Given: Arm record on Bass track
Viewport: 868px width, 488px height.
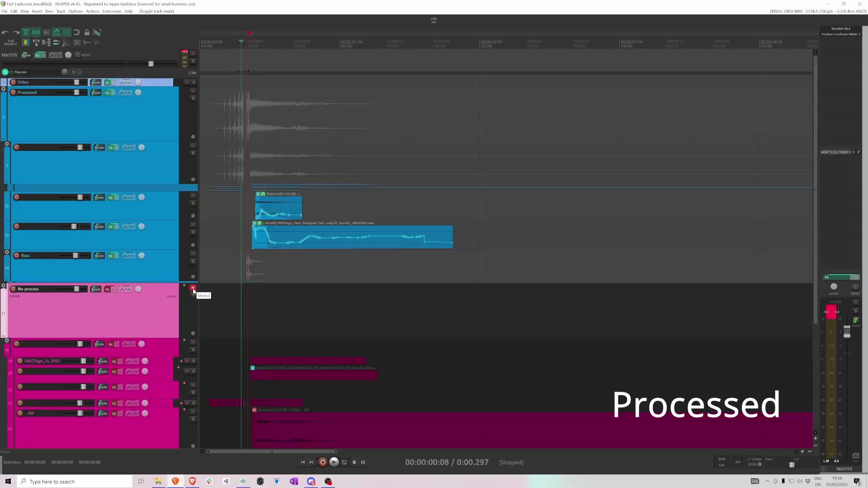Looking at the screenshot, I should 17,256.
